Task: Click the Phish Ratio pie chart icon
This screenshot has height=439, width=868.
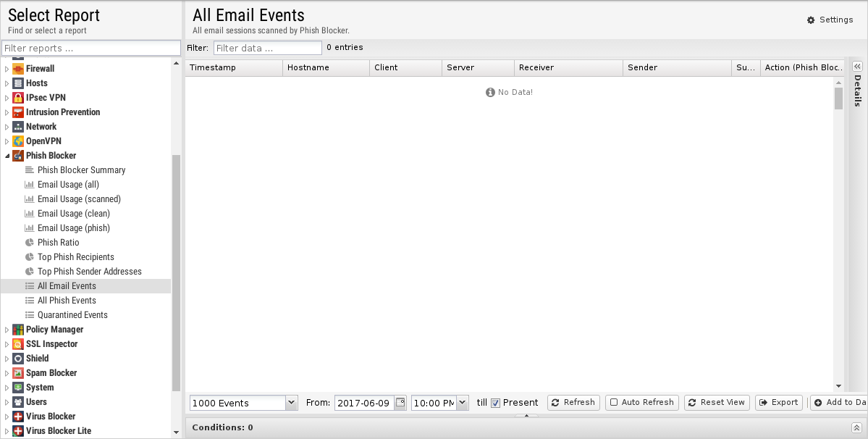Action: tap(30, 243)
